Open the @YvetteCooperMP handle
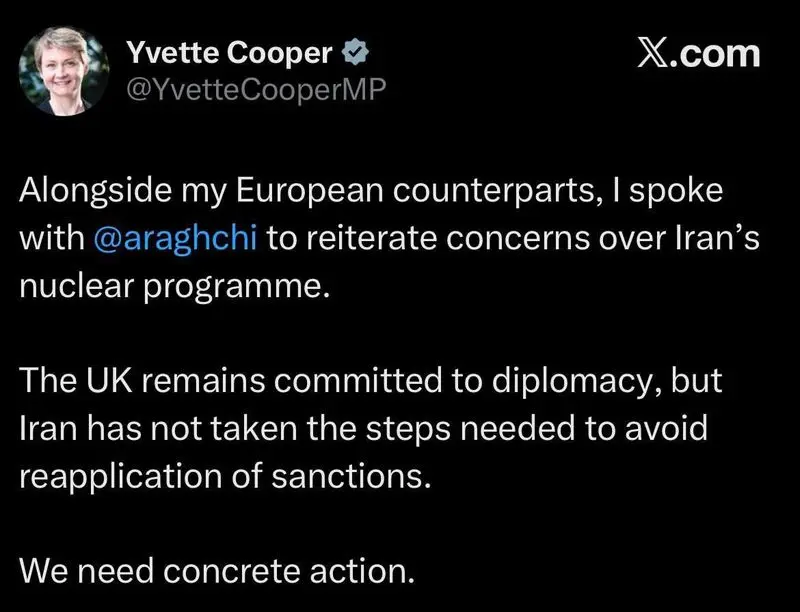The width and height of the screenshot is (800, 612). (253, 90)
